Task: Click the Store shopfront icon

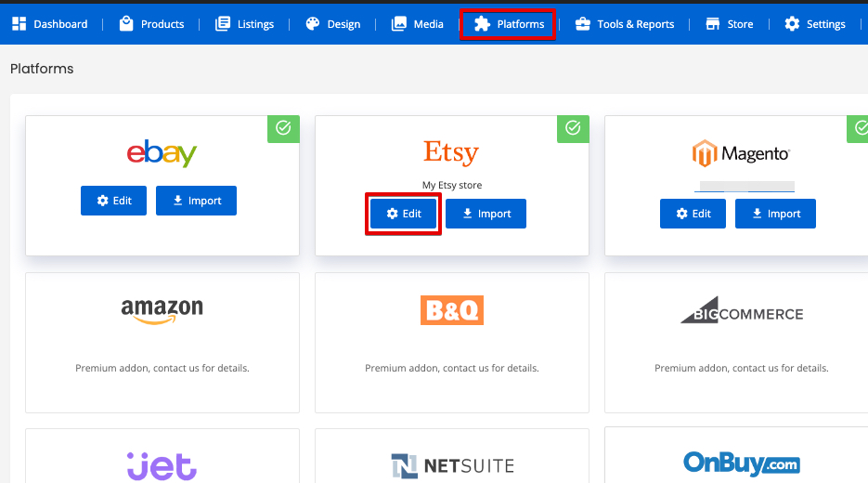Action: (712, 24)
